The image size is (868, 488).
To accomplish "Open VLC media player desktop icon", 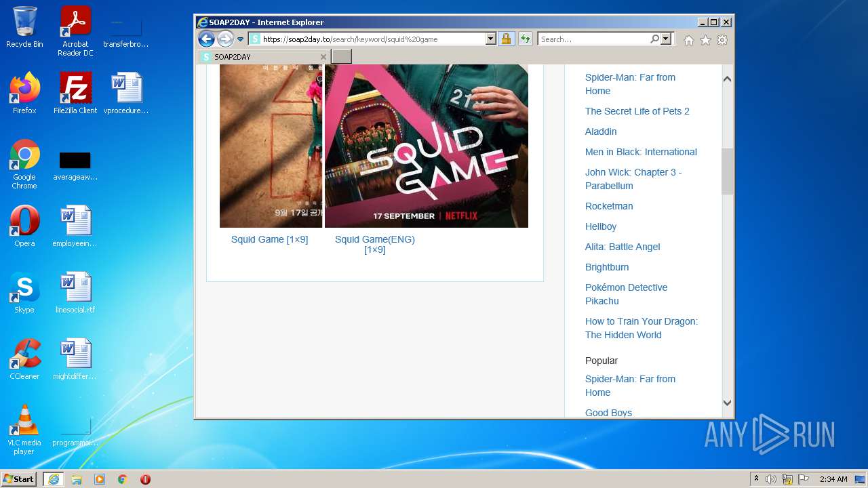I will coord(24,430).
